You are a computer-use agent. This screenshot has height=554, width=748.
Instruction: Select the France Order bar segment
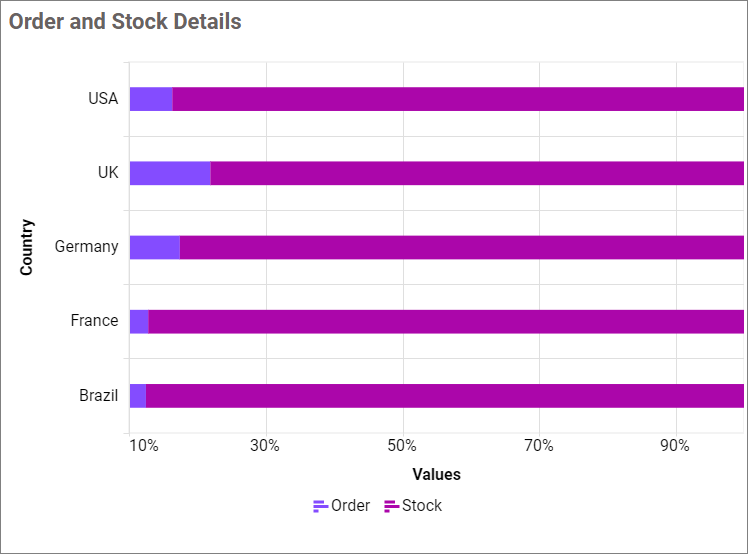click(x=139, y=321)
